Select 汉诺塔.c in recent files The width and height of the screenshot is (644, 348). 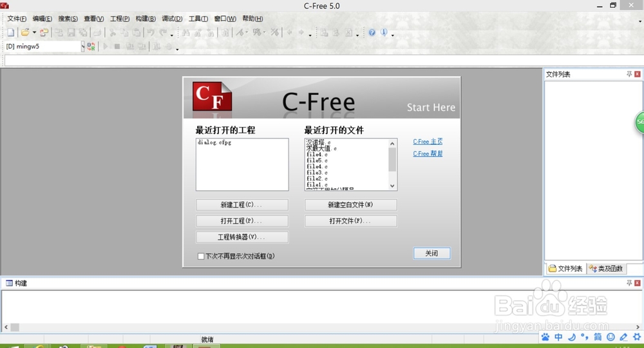click(x=318, y=142)
